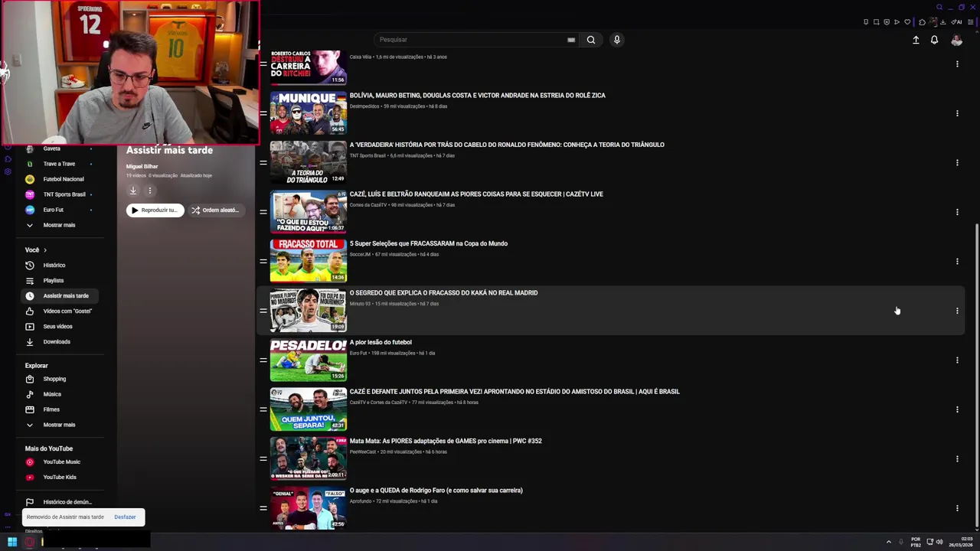980x551 pixels.
Task: Open Euro Fut subscription channel
Action: [x=54, y=210]
